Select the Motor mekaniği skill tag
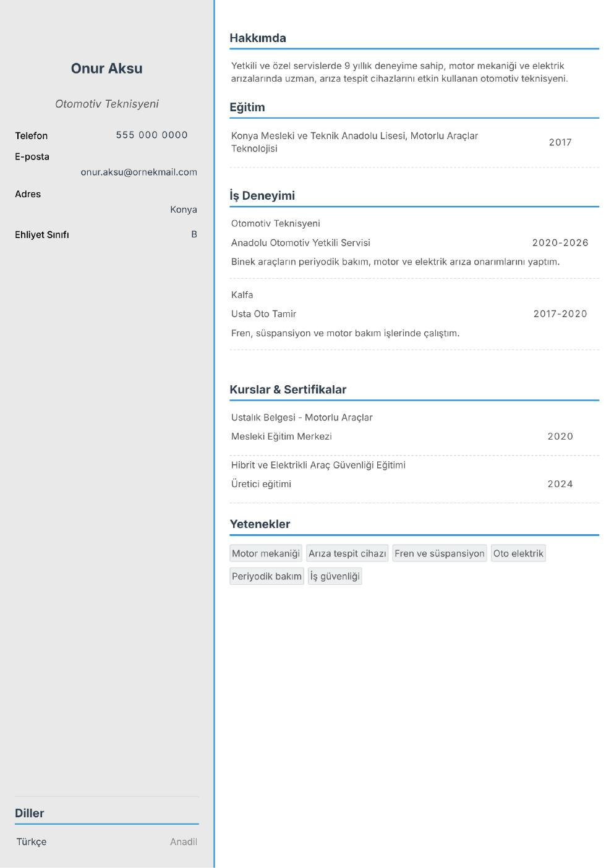The width and height of the screenshot is (614, 868). (x=266, y=553)
